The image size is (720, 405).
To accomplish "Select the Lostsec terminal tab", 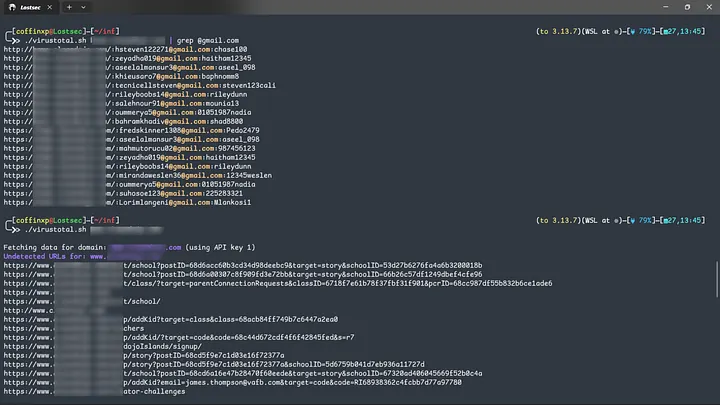I will point(30,7).
